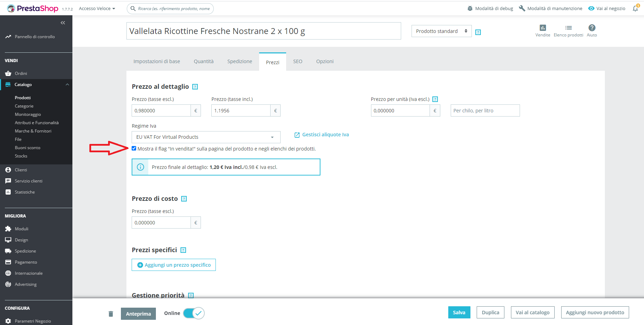Image resolution: width=644 pixels, height=325 pixels.
Task: Click the PrestaShop logo
Action: point(33,8)
